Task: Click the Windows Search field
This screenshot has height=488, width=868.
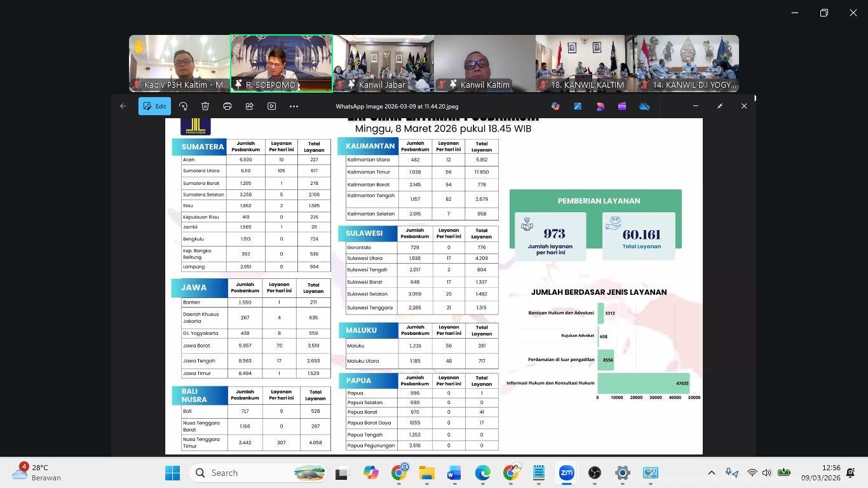Action: coord(241,473)
